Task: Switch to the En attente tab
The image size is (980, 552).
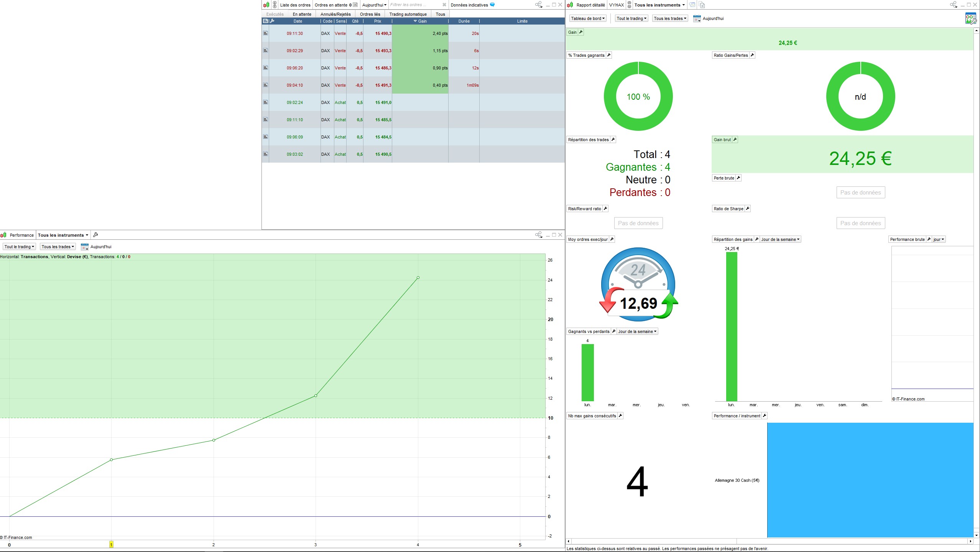Action: pos(302,14)
